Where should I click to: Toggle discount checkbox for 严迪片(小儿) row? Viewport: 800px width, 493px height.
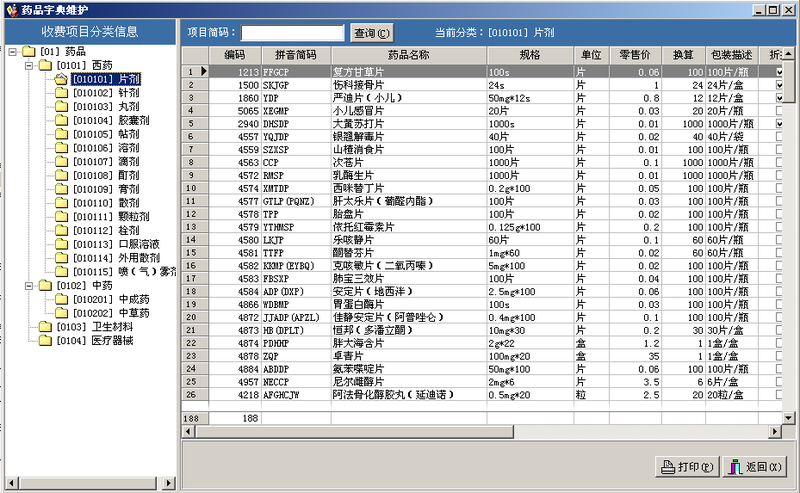(x=779, y=97)
